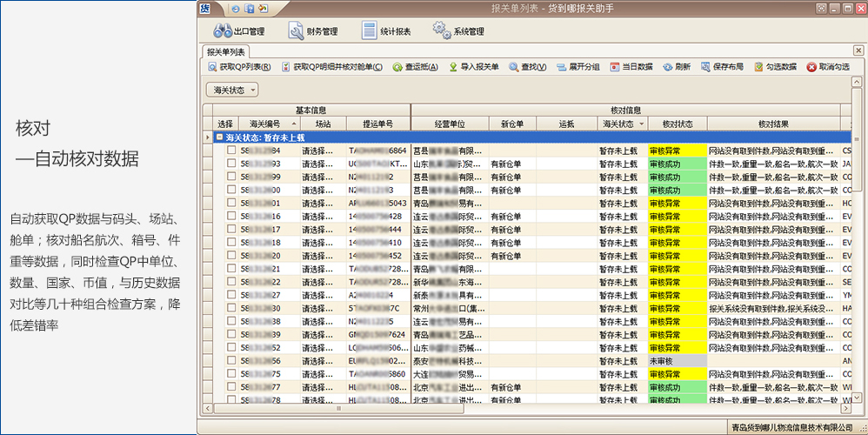Check the box in the 未审核 row
Viewport: 868px width, 435px height.
point(231,361)
